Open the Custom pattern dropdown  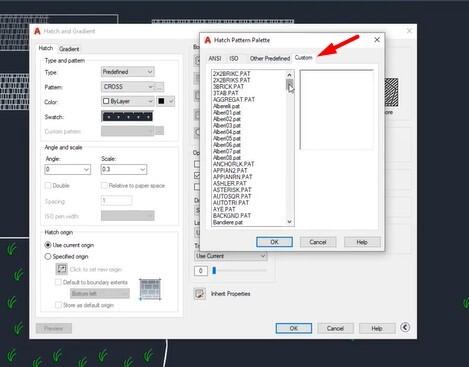128,131
